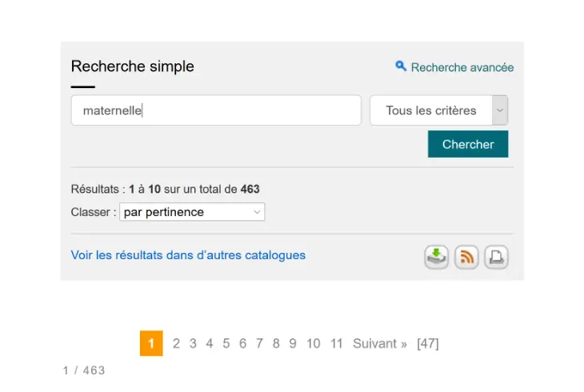584x392 pixels.
Task: Go to results page 7
Action: coord(259,343)
